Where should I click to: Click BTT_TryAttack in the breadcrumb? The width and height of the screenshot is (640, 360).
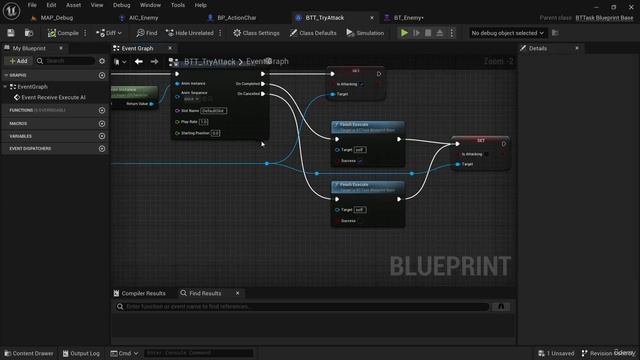click(x=209, y=62)
